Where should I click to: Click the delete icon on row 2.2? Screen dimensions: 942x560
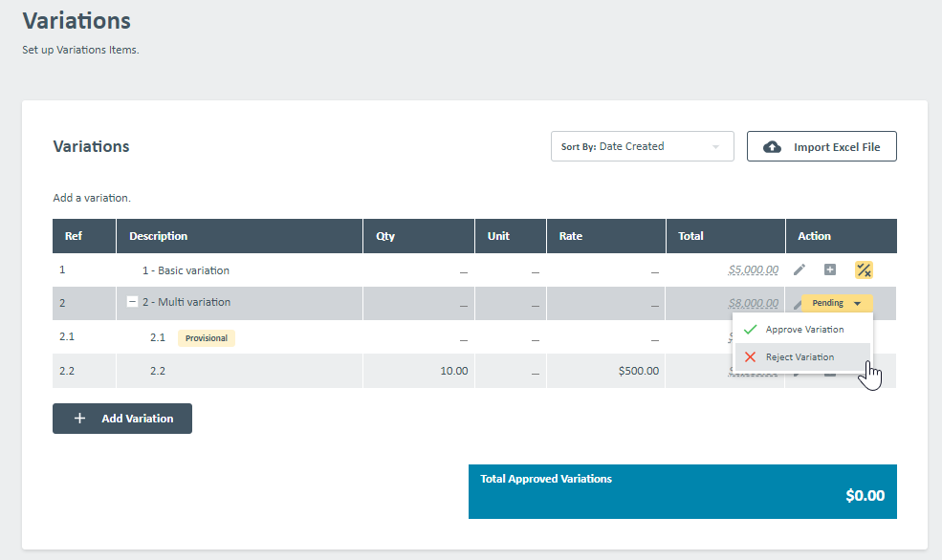click(x=830, y=372)
